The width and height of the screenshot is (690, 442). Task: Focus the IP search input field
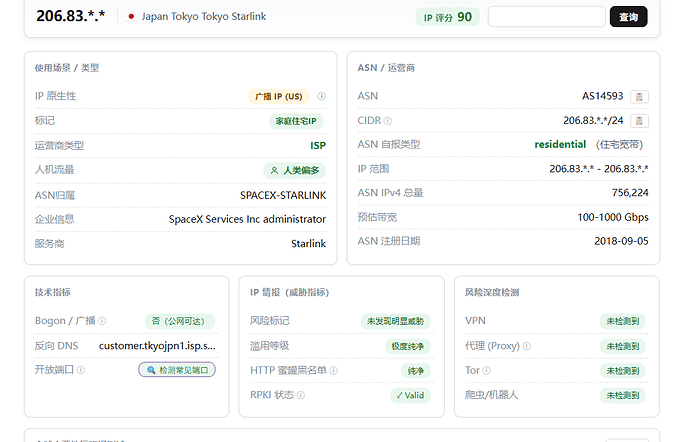pos(547,17)
